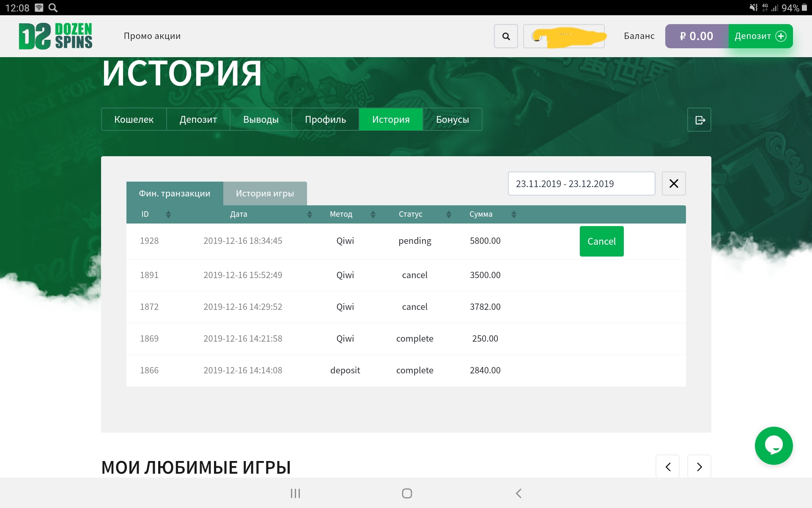Screen dimensions: 812x508
Task: Cancel the pending 5800.00 withdrawal
Action: click(x=601, y=241)
